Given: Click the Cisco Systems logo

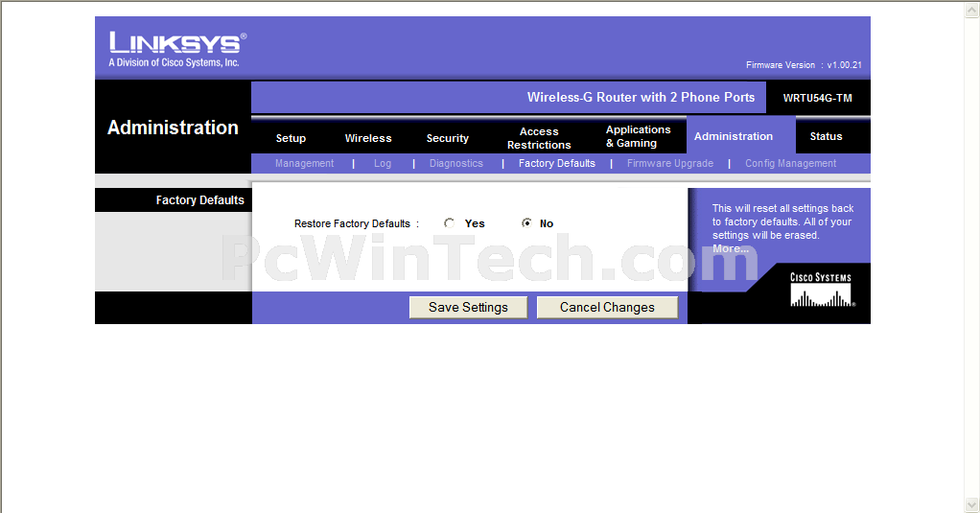Looking at the screenshot, I should point(821,290).
